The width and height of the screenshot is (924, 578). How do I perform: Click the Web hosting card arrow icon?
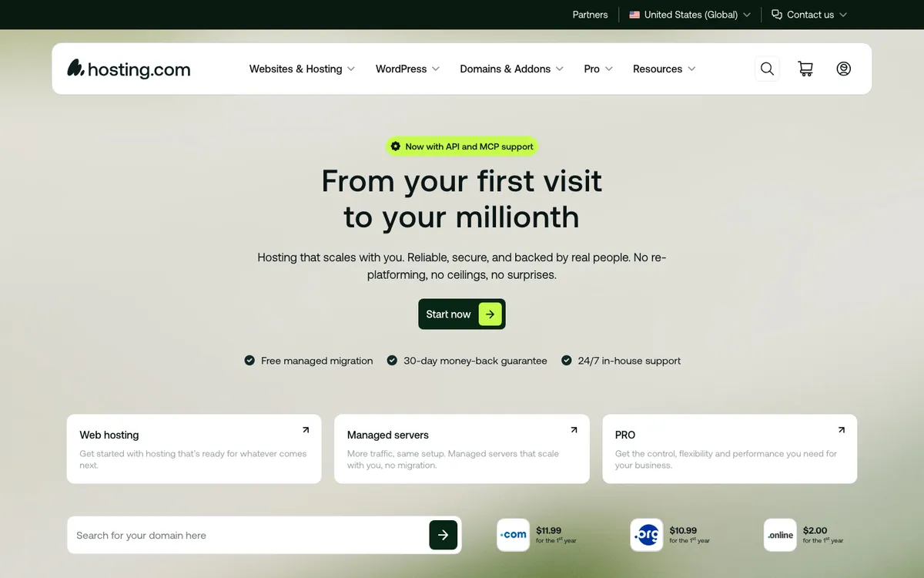click(306, 430)
